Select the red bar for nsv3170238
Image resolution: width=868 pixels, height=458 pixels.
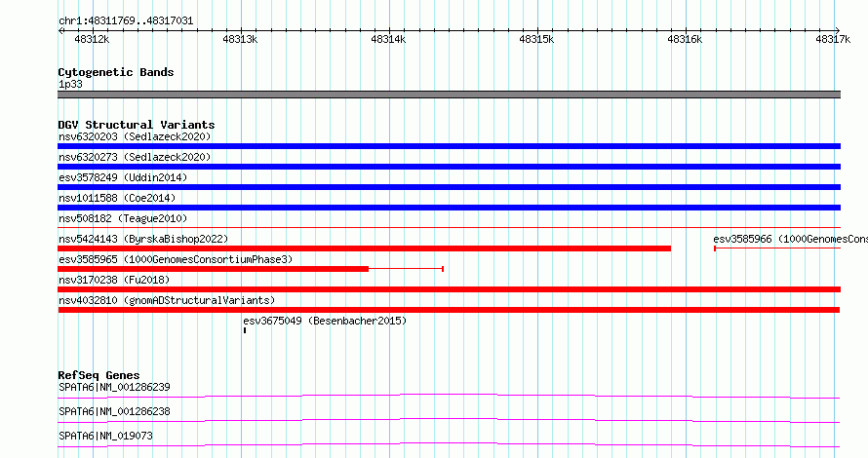(449, 289)
